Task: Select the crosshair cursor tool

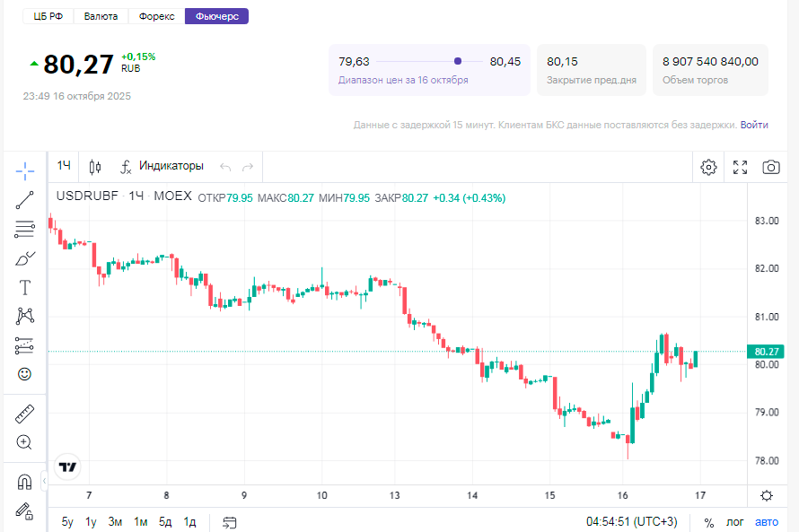Action: pos(25,170)
